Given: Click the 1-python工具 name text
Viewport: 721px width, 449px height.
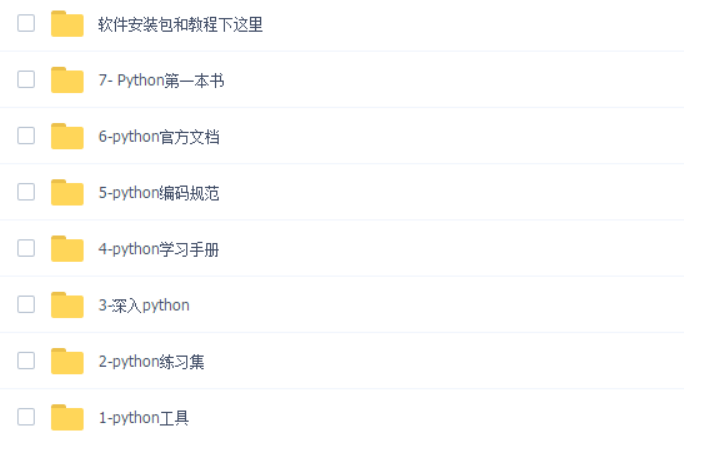Looking at the screenshot, I should pyautogui.click(x=143, y=418).
